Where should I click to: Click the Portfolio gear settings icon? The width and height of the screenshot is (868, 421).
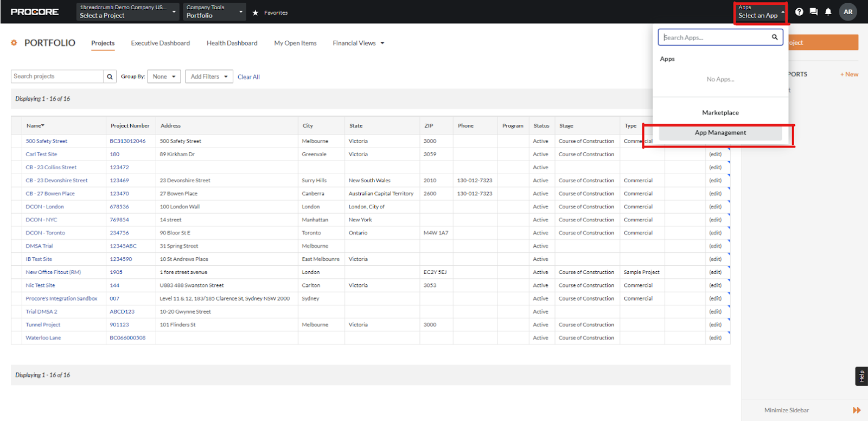point(14,43)
